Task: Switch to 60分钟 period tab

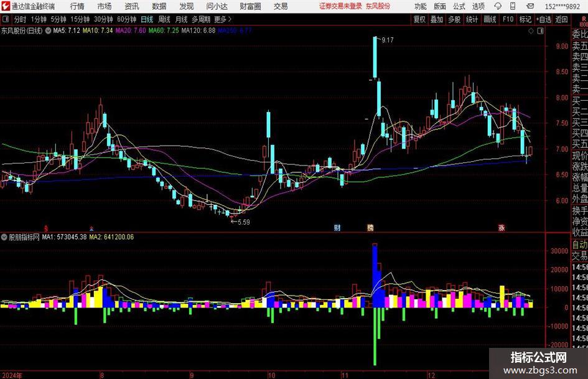Action: [x=126, y=19]
